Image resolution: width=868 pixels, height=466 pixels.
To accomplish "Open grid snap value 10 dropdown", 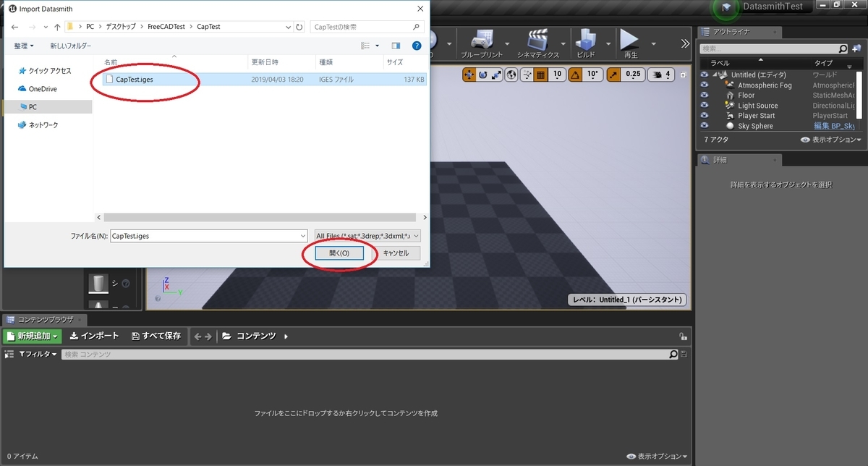I will pyautogui.click(x=558, y=75).
